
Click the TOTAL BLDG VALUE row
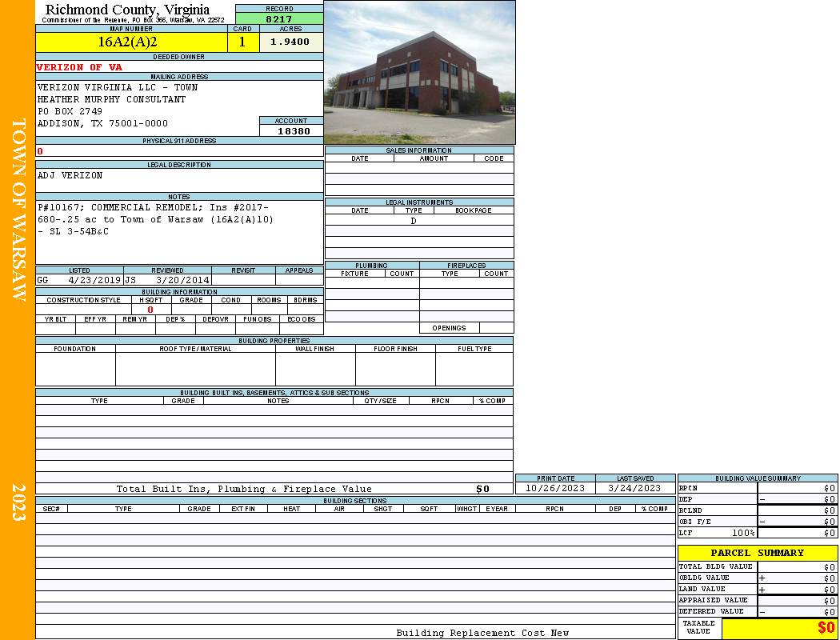tap(758, 566)
